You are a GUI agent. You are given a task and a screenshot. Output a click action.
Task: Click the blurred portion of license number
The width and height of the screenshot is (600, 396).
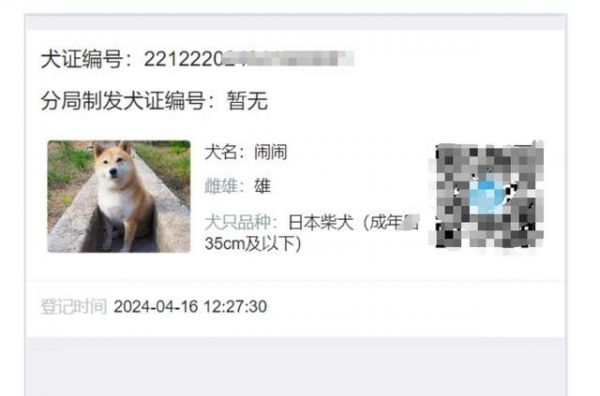(289, 59)
